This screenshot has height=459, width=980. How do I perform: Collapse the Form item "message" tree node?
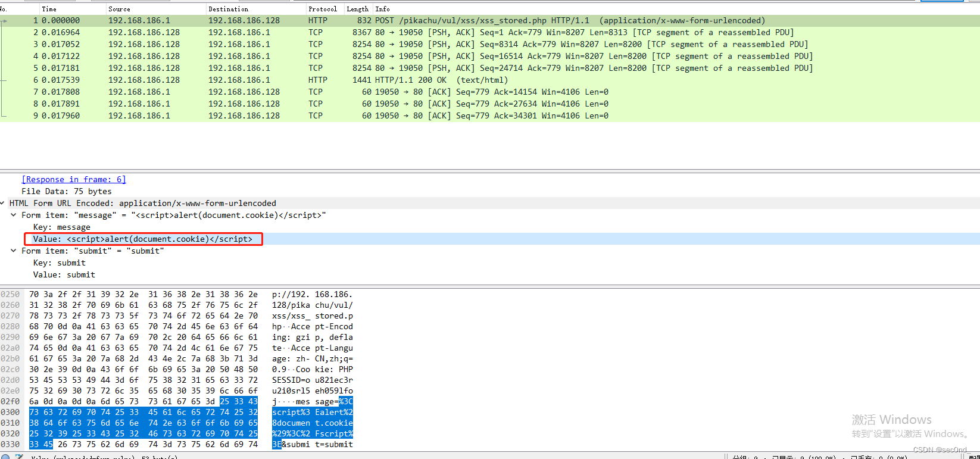(13, 215)
